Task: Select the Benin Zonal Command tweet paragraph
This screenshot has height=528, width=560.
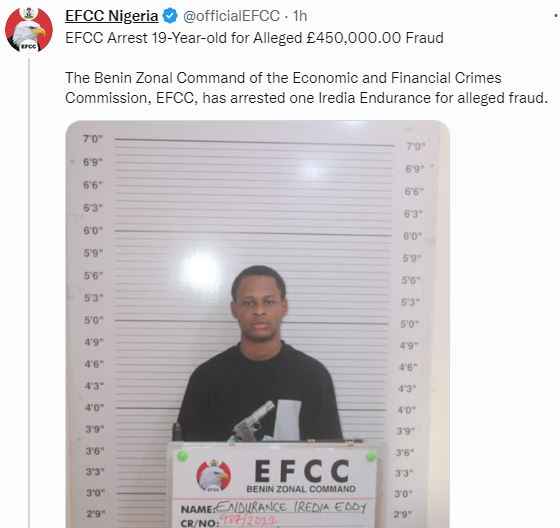Action: [306, 88]
